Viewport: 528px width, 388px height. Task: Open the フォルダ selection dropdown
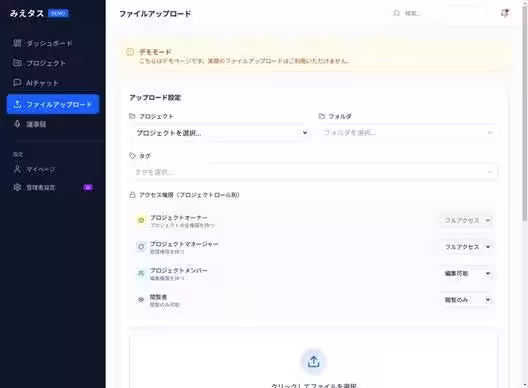coord(408,133)
